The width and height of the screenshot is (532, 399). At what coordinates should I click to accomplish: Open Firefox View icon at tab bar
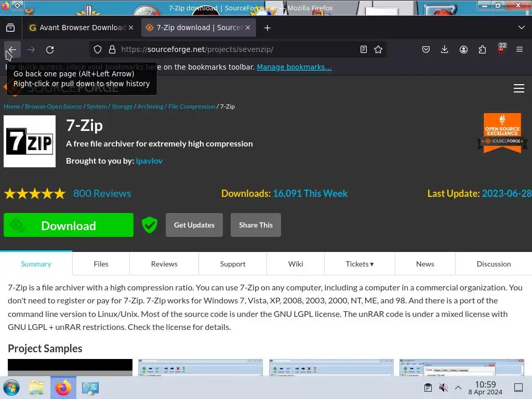coord(10,28)
